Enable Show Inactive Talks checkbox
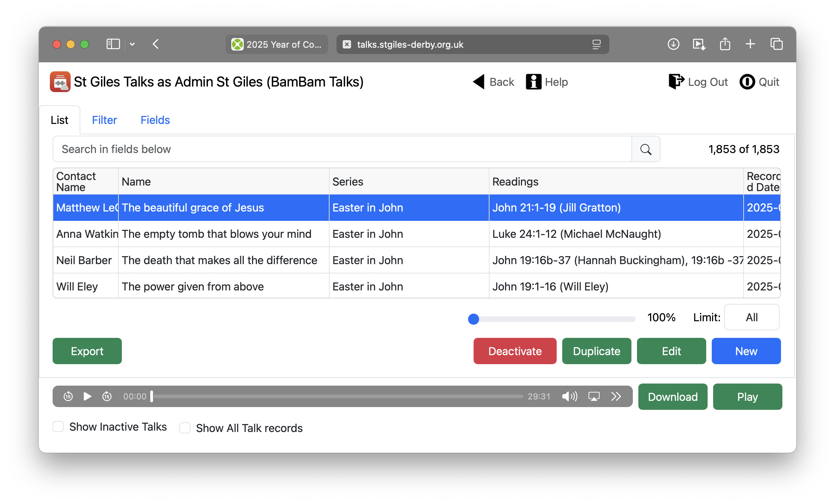The height and width of the screenshot is (504, 835). click(x=58, y=426)
